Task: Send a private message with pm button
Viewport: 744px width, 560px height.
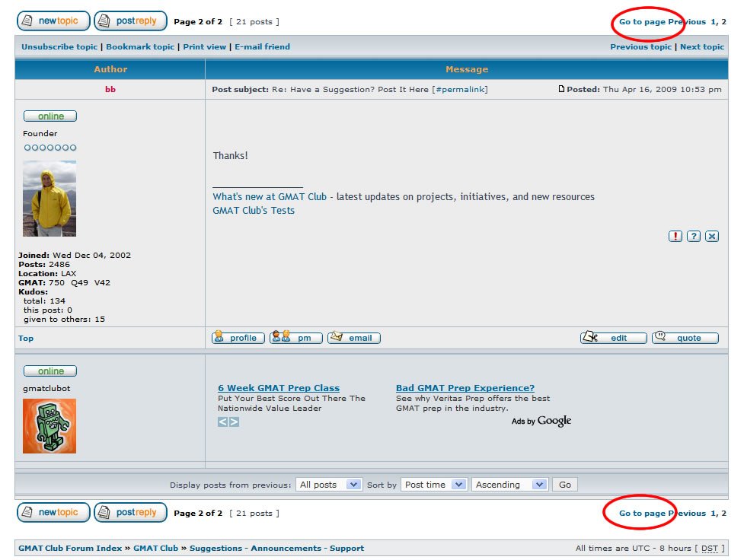Action: (296, 338)
